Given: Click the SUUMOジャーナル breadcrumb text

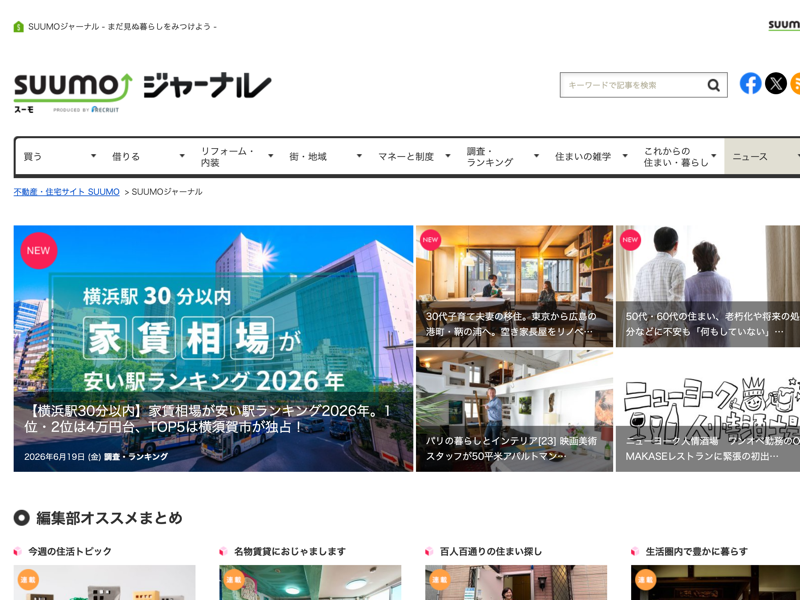Looking at the screenshot, I should (167, 192).
